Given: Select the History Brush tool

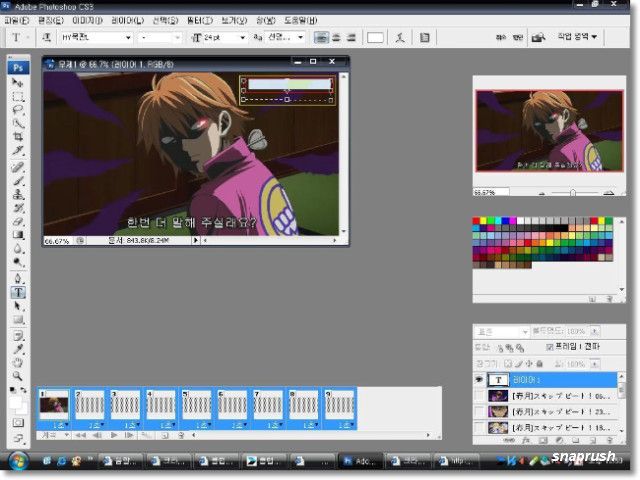Looking at the screenshot, I should pos(18,208).
